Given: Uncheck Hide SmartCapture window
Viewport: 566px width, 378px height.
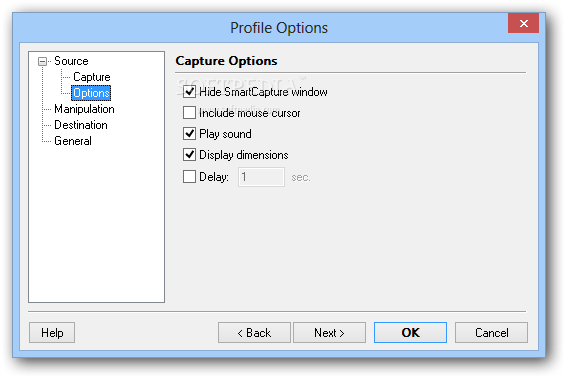Looking at the screenshot, I should click(190, 92).
